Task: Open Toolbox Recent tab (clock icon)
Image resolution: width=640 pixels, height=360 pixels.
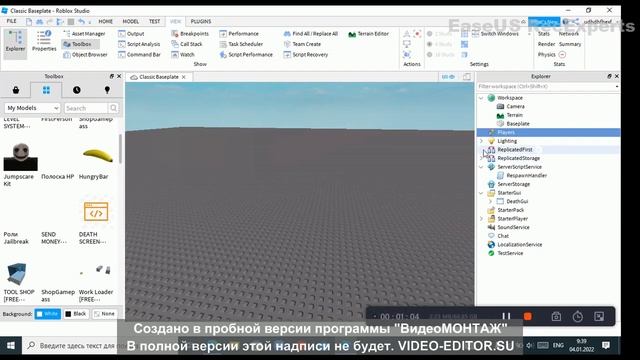Action: [77, 90]
